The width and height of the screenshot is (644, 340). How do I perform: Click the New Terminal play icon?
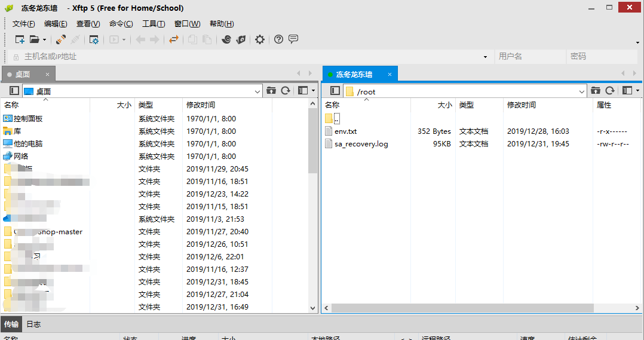(x=114, y=39)
